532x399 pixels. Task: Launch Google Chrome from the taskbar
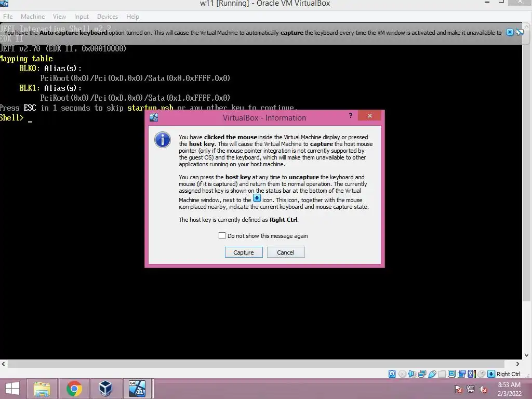(x=74, y=389)
